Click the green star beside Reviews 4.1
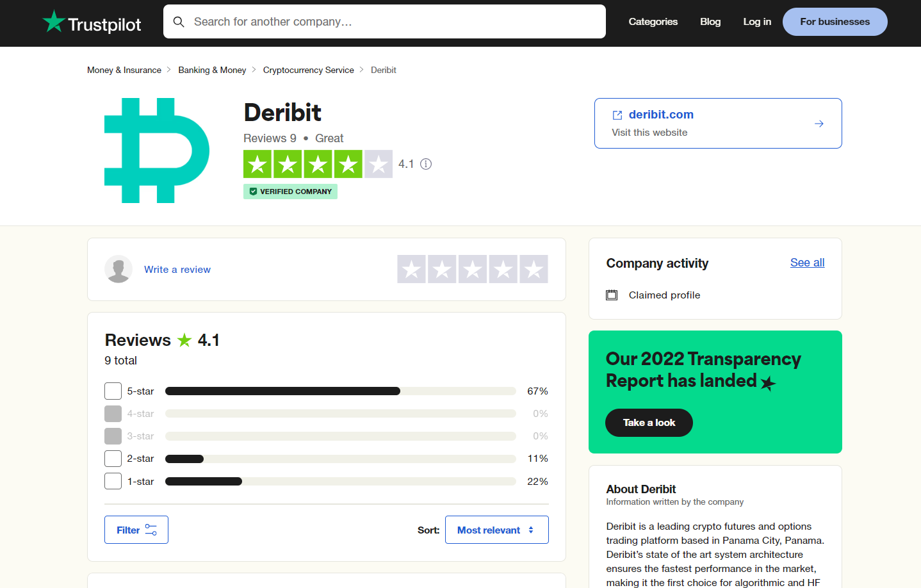The image size is (921, 588). (184, 340)
